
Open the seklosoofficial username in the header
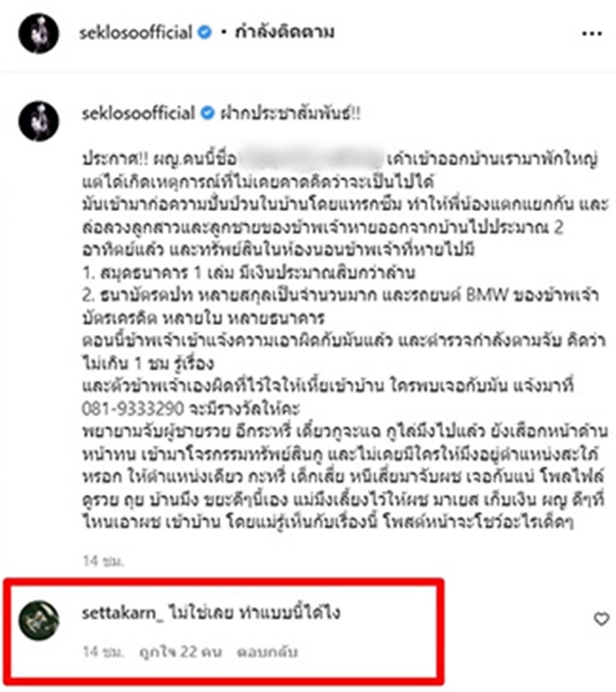point(136,33)
